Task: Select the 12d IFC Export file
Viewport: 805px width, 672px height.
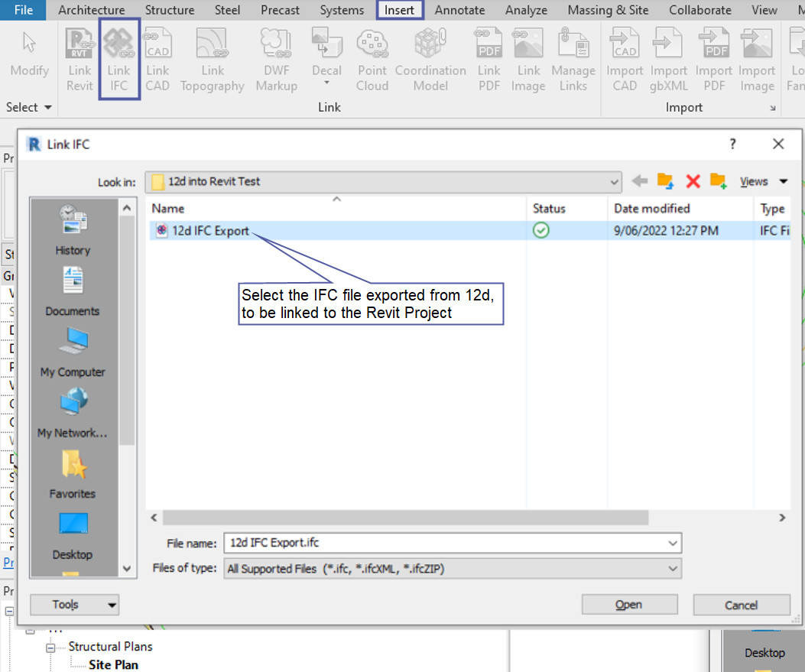Action: click(x=210, y=231)
